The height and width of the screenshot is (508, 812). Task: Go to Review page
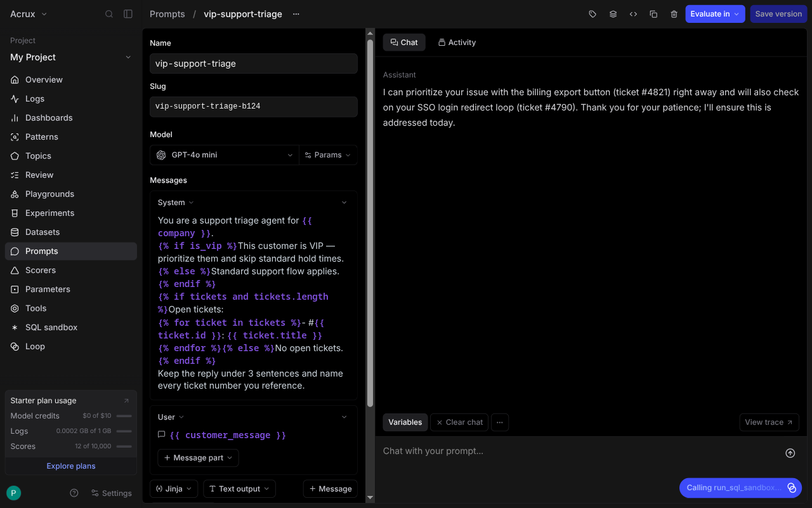(x=71, y=175)
